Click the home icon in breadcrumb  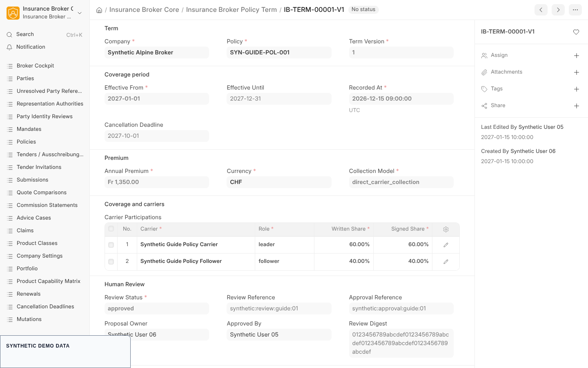click(x=99, y=10)
